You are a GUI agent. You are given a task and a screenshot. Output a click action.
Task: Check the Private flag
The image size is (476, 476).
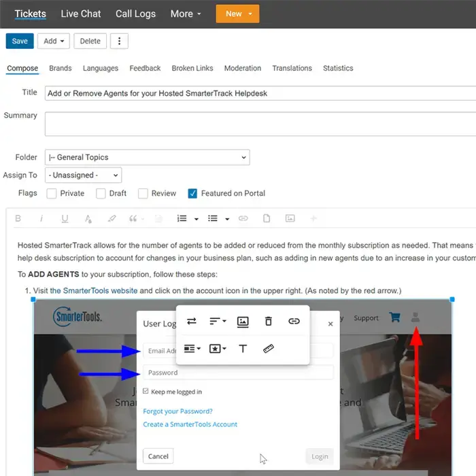(52, 193)
